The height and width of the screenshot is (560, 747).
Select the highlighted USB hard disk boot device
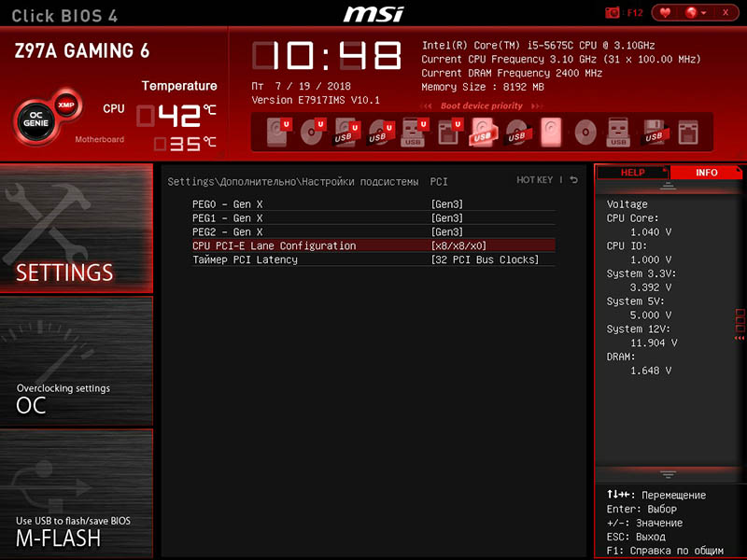[483, 133]
